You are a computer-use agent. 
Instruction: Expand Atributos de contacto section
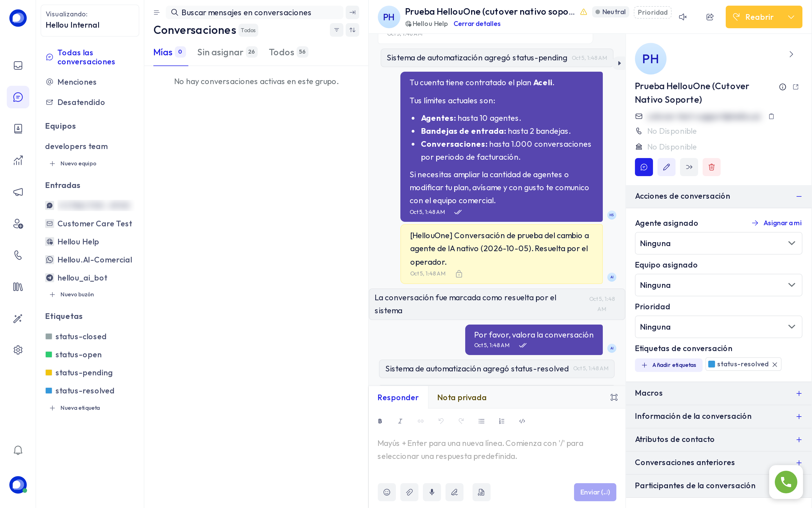718,439
